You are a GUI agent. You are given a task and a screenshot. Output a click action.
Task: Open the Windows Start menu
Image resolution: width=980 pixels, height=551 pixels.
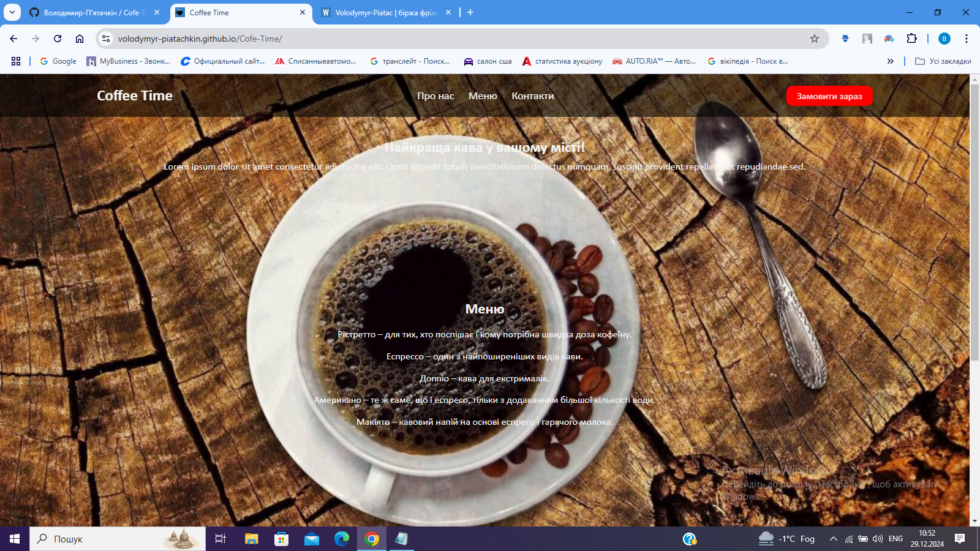(15, 539)
